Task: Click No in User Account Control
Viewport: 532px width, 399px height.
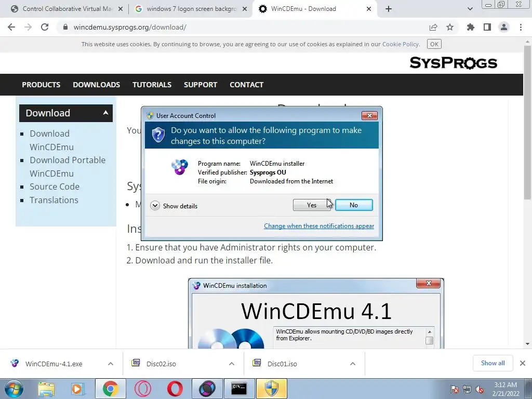Action: pyautogui.click(x=353, y=205)
